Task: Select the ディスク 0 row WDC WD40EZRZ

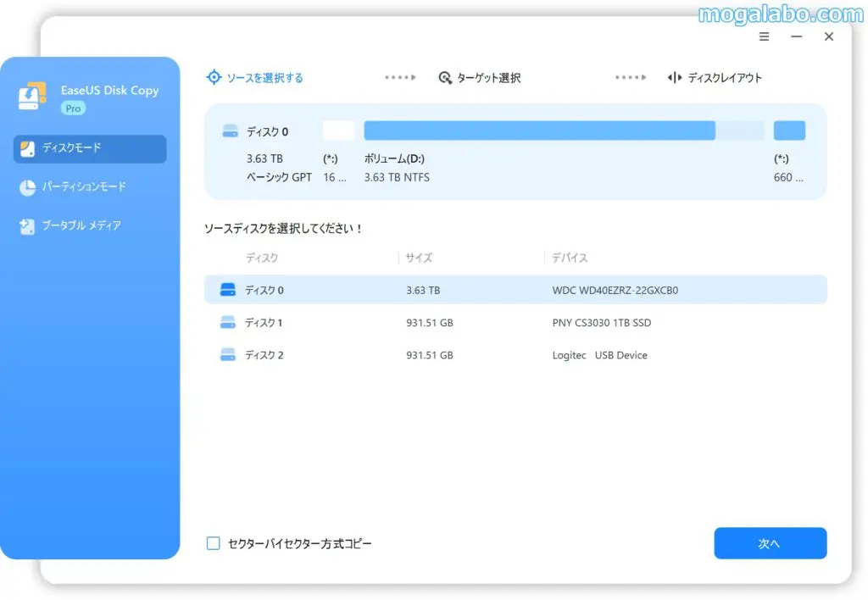Action: coord(515,290)
